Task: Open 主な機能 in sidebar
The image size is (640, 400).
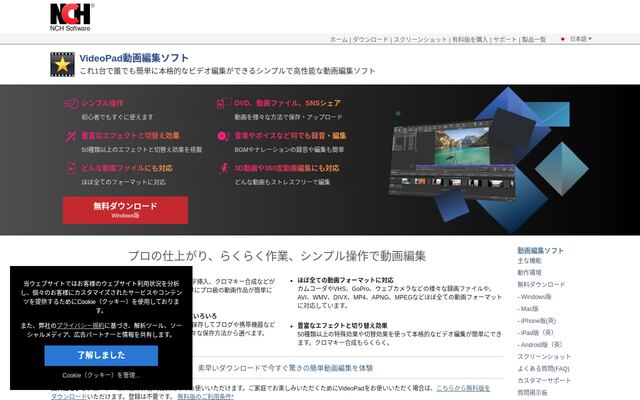Action: point(529,261)
